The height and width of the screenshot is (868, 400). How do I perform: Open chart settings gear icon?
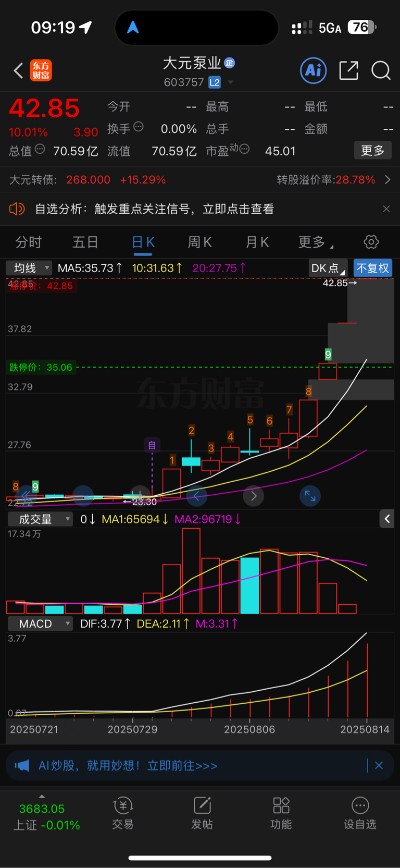tap(371, 242)
